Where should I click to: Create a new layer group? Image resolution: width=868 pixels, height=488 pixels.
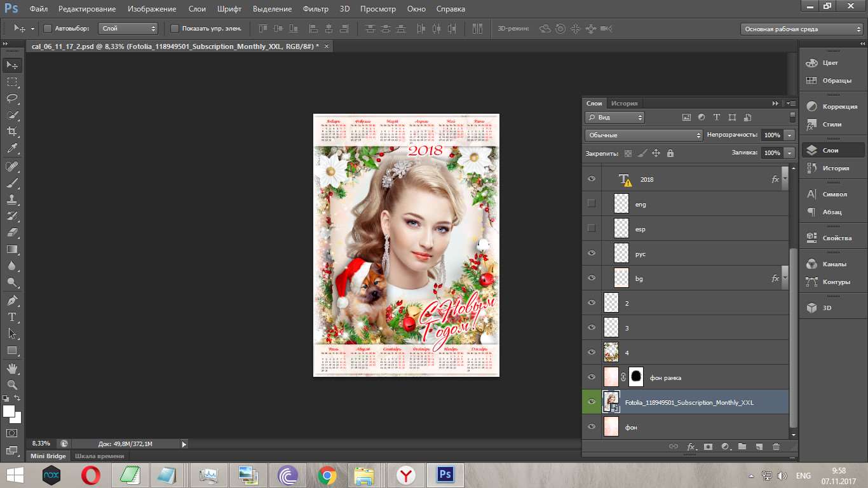742,447
